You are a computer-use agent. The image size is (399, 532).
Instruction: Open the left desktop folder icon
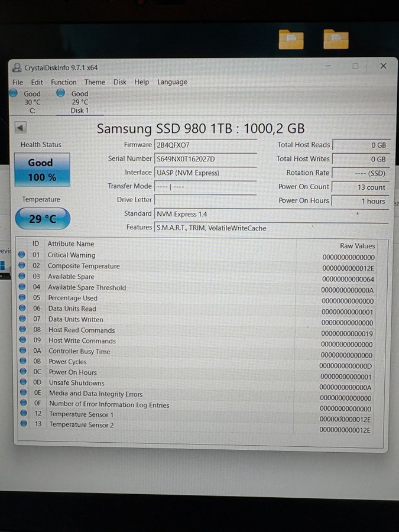click(x=291, y=39)
